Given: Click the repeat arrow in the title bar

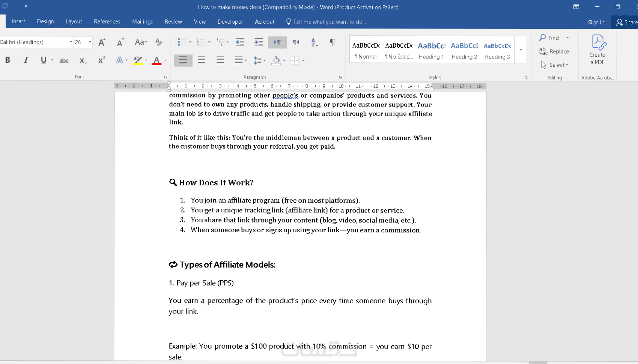Looking at the screenshot, I should [5, 6].
